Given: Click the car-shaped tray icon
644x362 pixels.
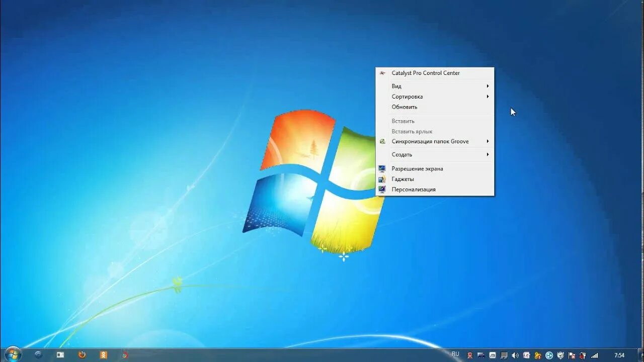Looking at the screenshot, I should pyautogui.click(x=481, y=355).
